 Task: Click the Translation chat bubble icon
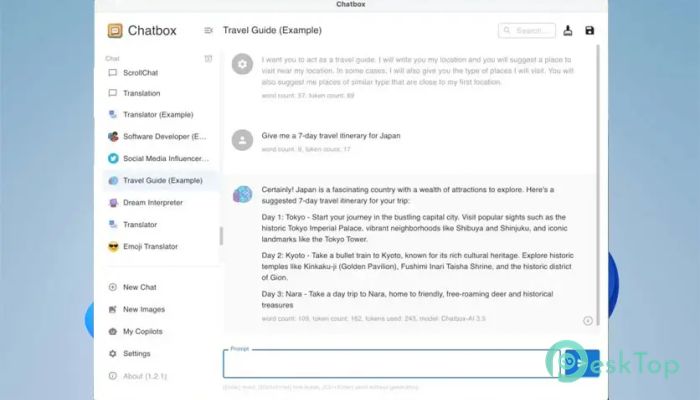pyautogui.click(x=112, y=93)
